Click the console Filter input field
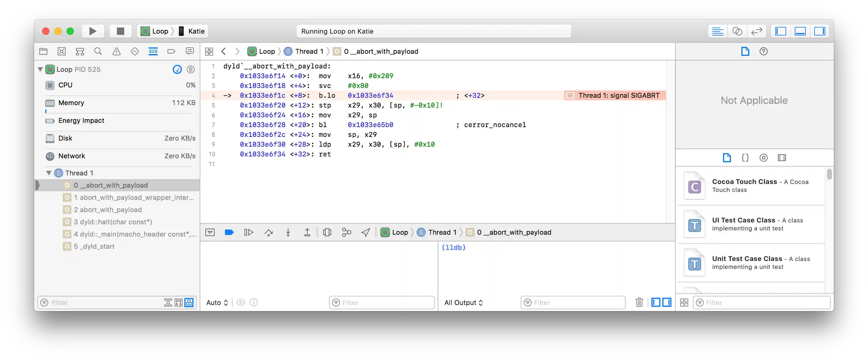 coord(577,303)
